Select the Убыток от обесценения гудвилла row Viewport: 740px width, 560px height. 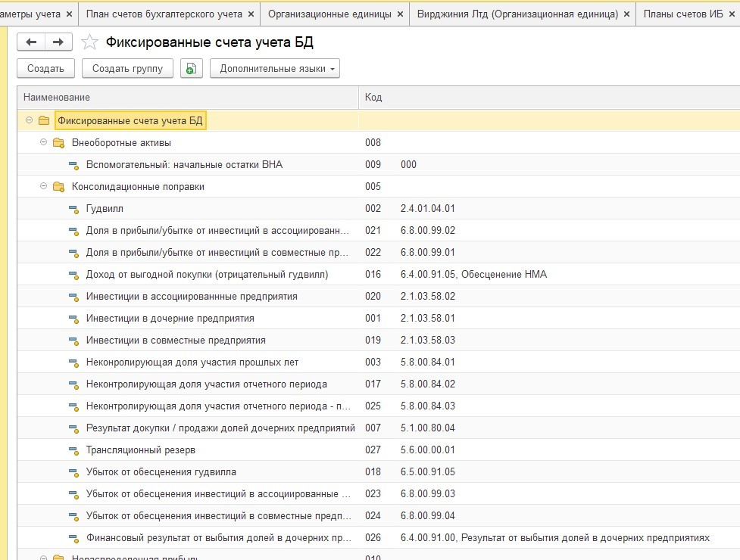point(161,472)
